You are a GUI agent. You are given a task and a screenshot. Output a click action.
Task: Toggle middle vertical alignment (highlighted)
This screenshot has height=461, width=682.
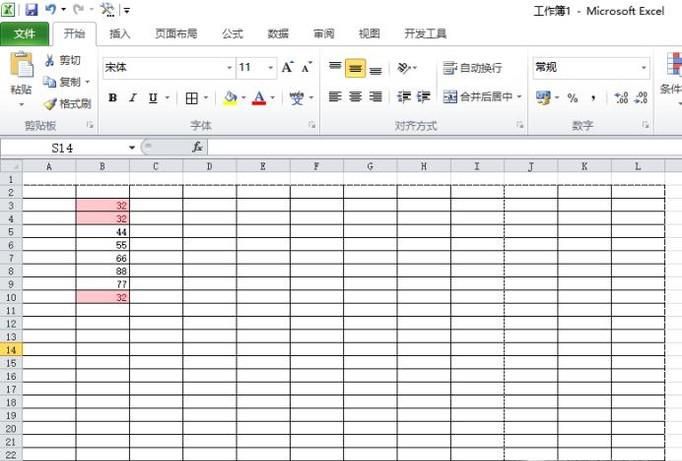(x=355, y=68)
